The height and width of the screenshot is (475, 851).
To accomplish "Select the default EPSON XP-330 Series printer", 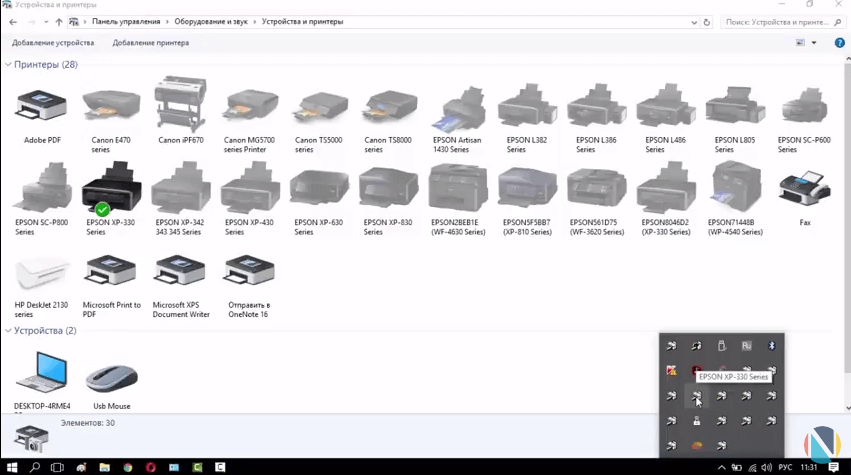I will pos(111,199).
